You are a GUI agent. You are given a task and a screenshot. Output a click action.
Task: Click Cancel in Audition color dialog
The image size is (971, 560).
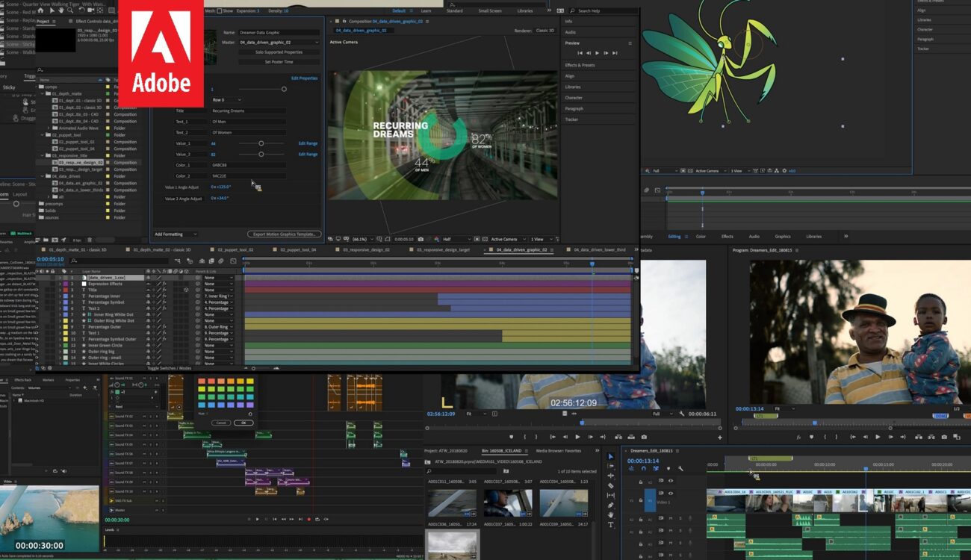pyautogui.click(x=221, y=423)
